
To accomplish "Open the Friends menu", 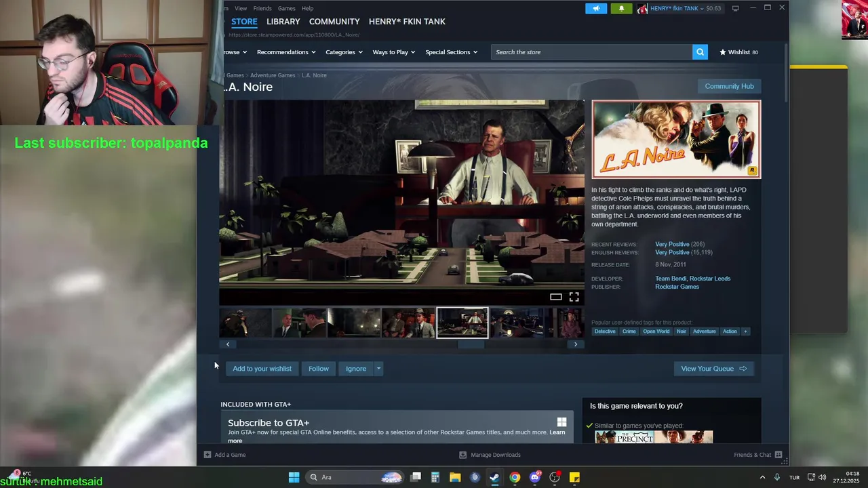I will click(262, 8).
